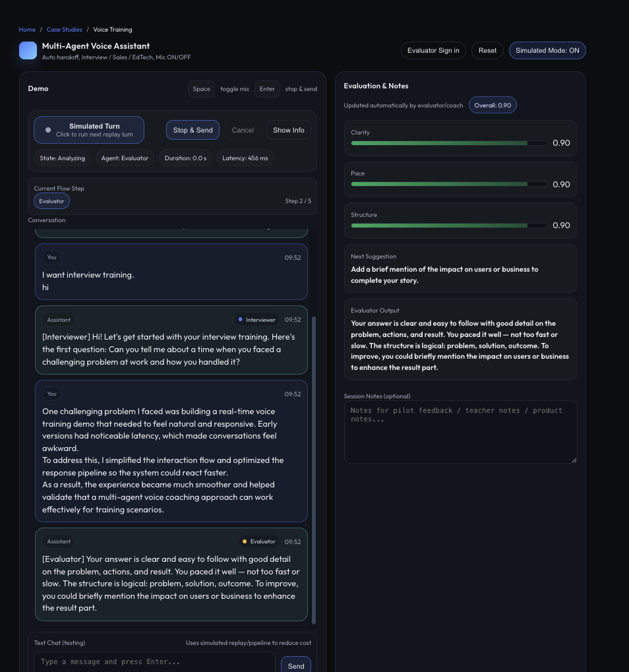Toggle Simulated Mode ON button
The width and height of the screenshot is (629, 672).
point(547,51)
